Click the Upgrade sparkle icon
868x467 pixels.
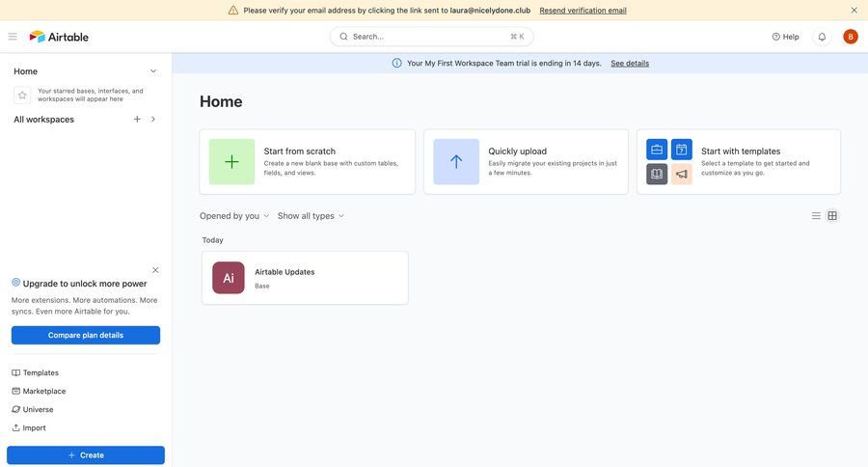(16, 283)
